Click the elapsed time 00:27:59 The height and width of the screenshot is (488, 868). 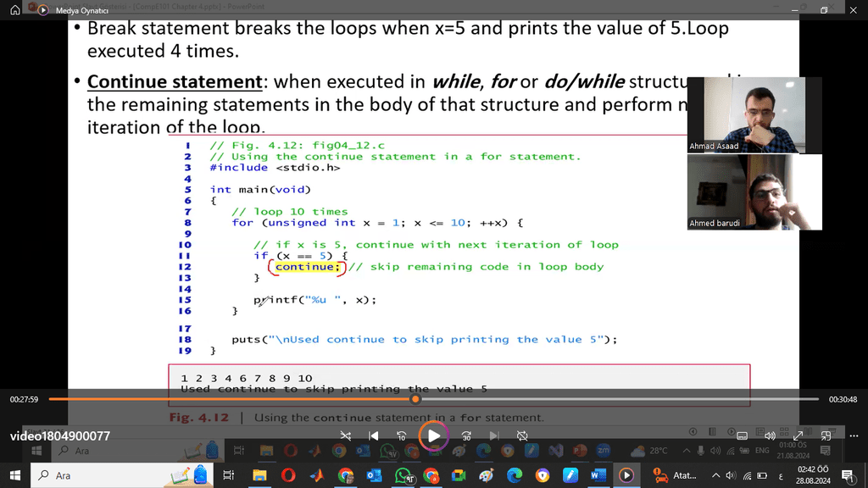click(24, 400)
